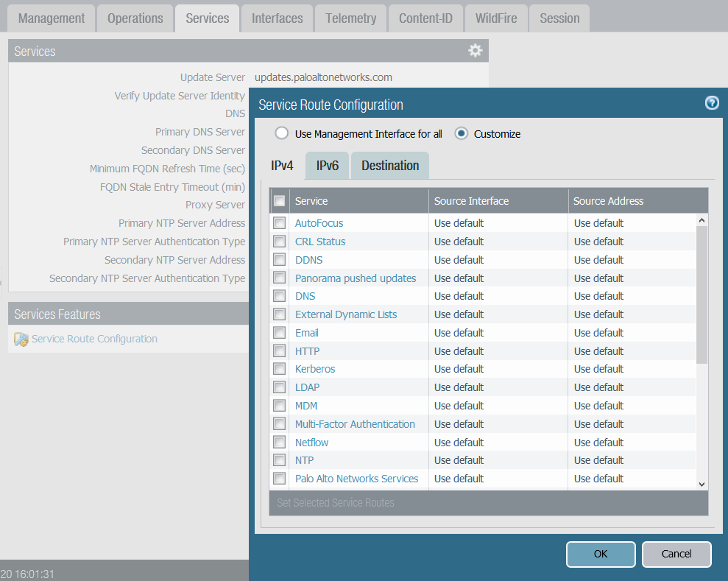Select the Customize radio option

click(461, 134)
